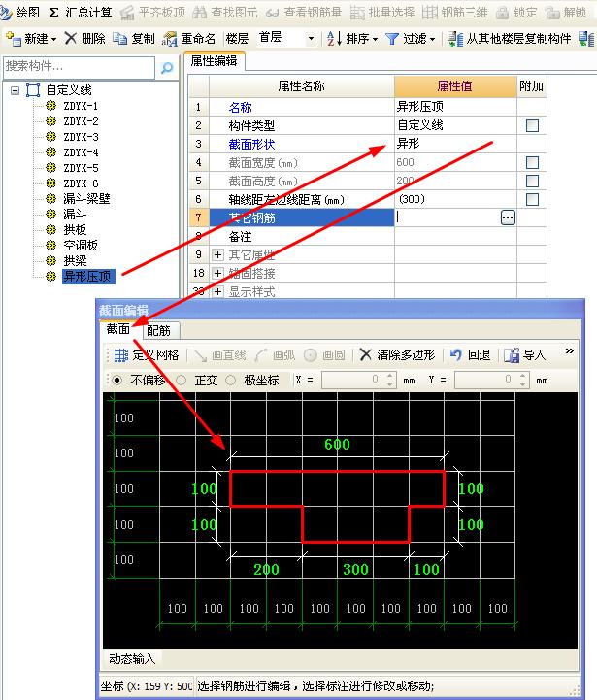Select the 拱梁 tree item
The width and height of the screenshot is (597, 700).
pyautogui.click(x=75, y=261)
